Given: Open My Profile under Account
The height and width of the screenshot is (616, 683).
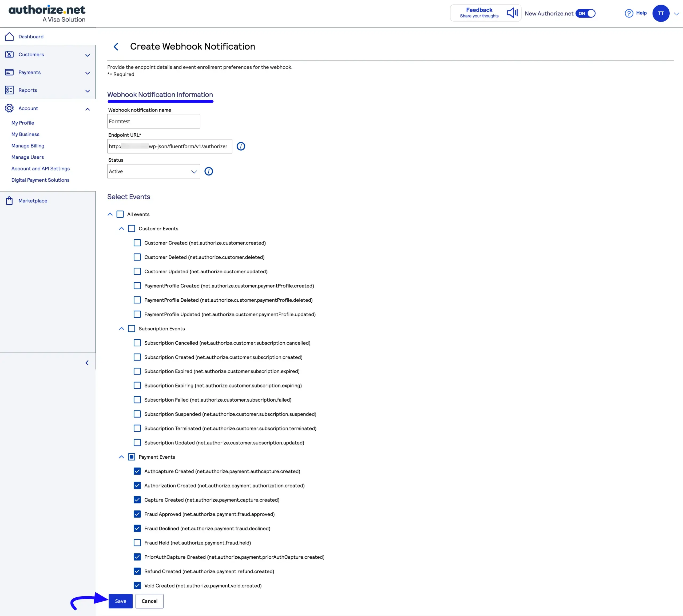Looking at the screenshot, I should point(22,122).
